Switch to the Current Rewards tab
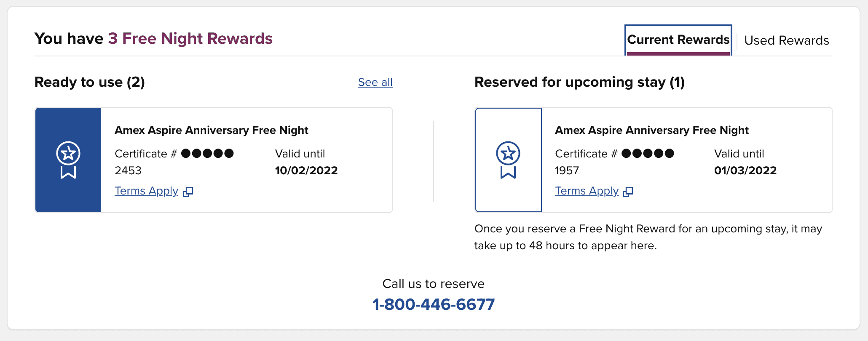This screenshot has width=868, height=341. (x=678, y=40)
